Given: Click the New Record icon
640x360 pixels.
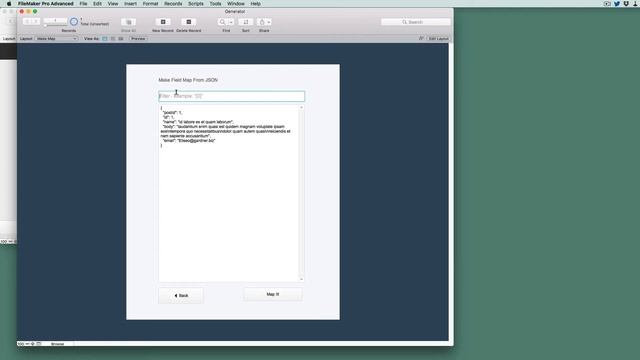Looking at the screenshot, I should pyautogui.click(x=163, y=22).
